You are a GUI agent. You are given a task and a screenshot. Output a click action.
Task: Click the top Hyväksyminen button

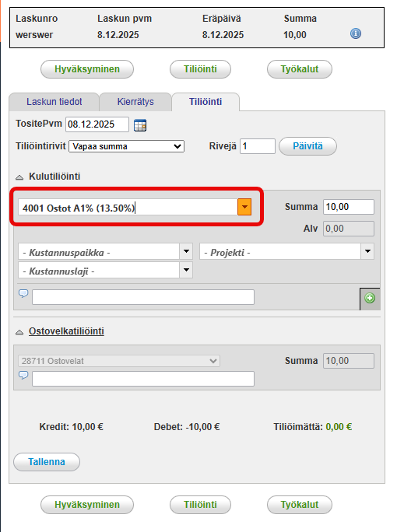[x=87, y=69]
